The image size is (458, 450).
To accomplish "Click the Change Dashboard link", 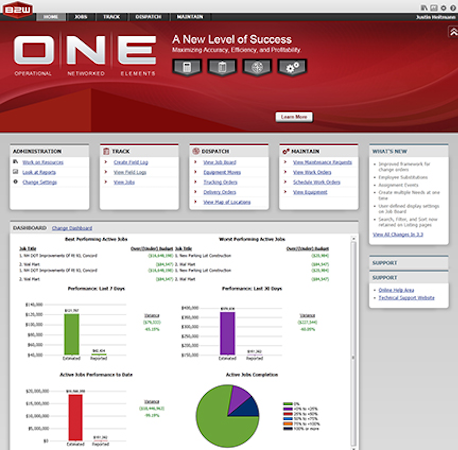I will pyautogui.click(x=72, y=228).
